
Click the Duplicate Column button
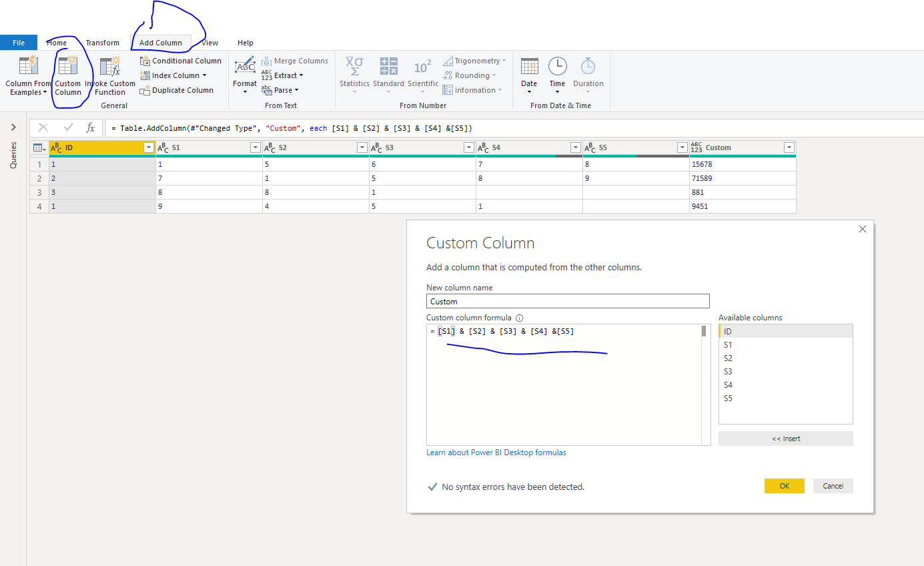[177, 90]
